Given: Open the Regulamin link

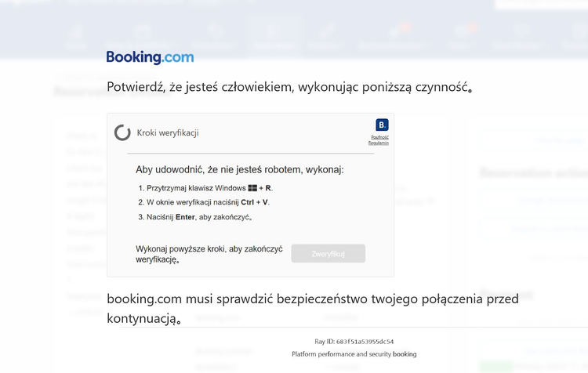Looking at the screenshot, I should [379, 143].
